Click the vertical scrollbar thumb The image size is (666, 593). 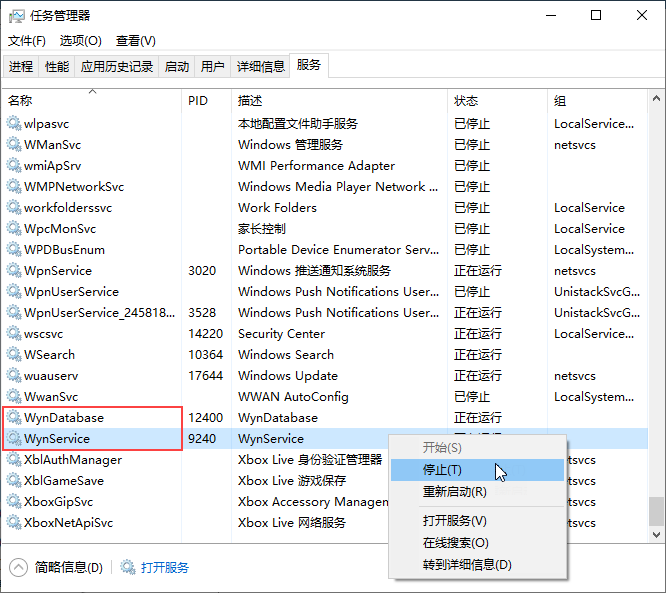pyautogui.click(x=656, y=511)
